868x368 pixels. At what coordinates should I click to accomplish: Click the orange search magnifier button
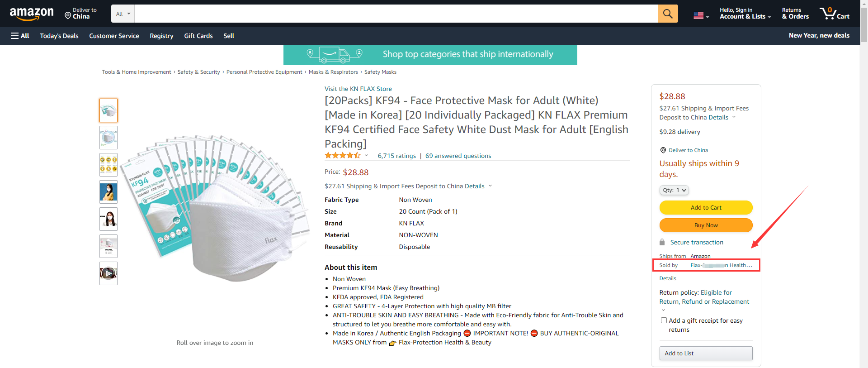pyautogui.click(x=668, y=14)
